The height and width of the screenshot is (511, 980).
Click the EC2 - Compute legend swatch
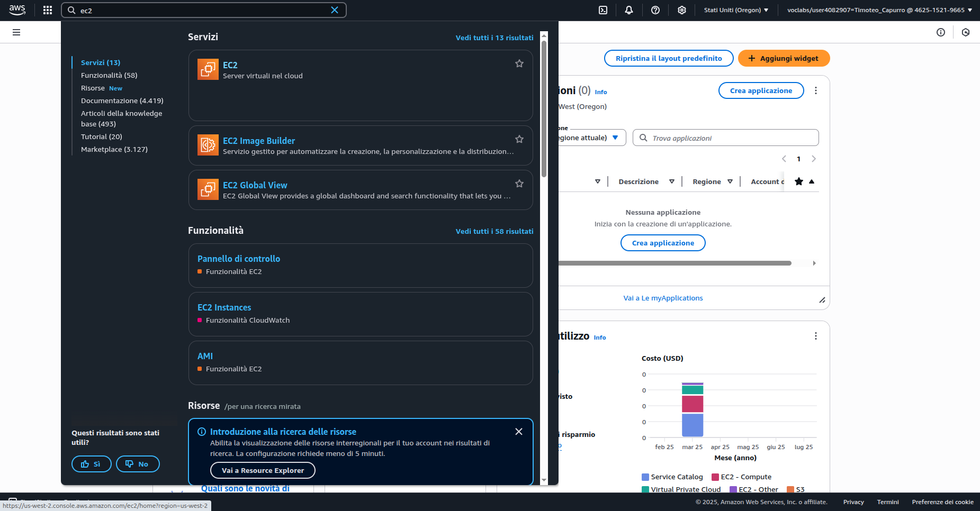pyautogui.click(x=715, y=477)
